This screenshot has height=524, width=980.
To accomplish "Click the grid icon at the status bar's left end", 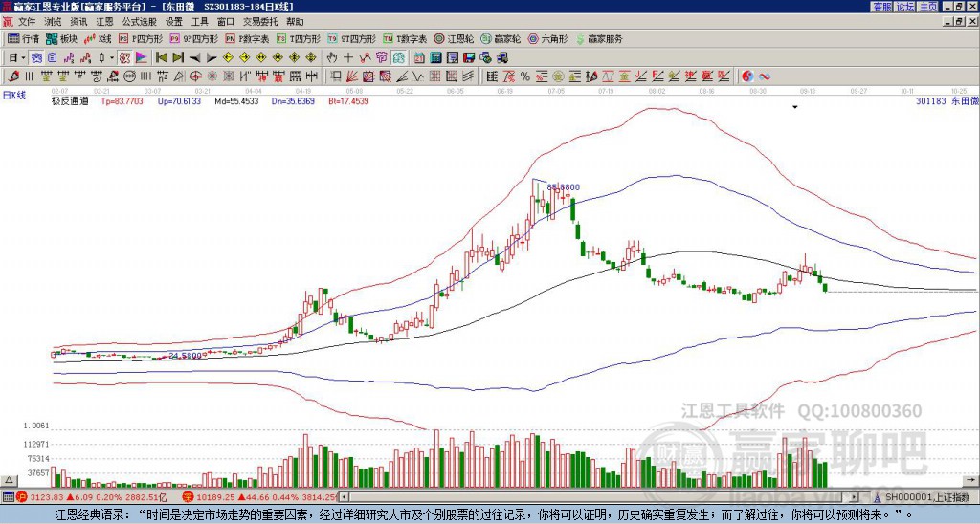I will [8, 497].
